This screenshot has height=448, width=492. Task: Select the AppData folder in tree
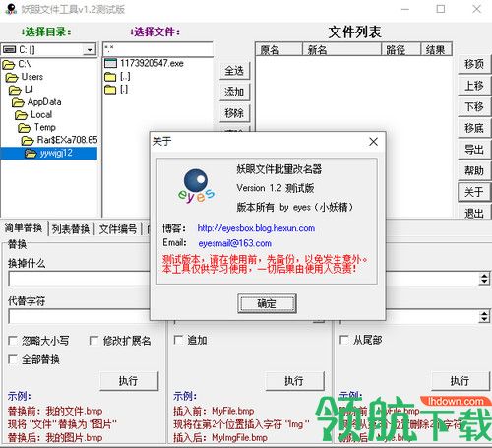click(36, 102)
